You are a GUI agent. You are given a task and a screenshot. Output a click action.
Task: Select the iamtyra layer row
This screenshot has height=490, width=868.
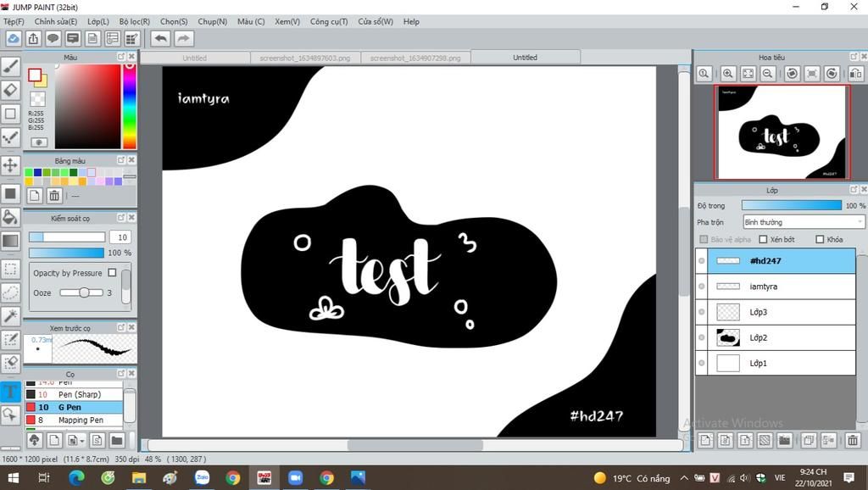776,287
